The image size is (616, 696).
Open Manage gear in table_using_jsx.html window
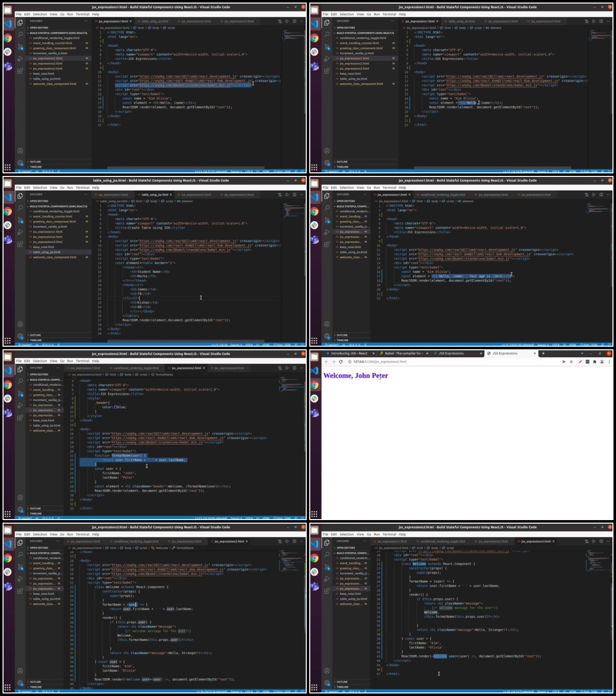click(20, 336)
